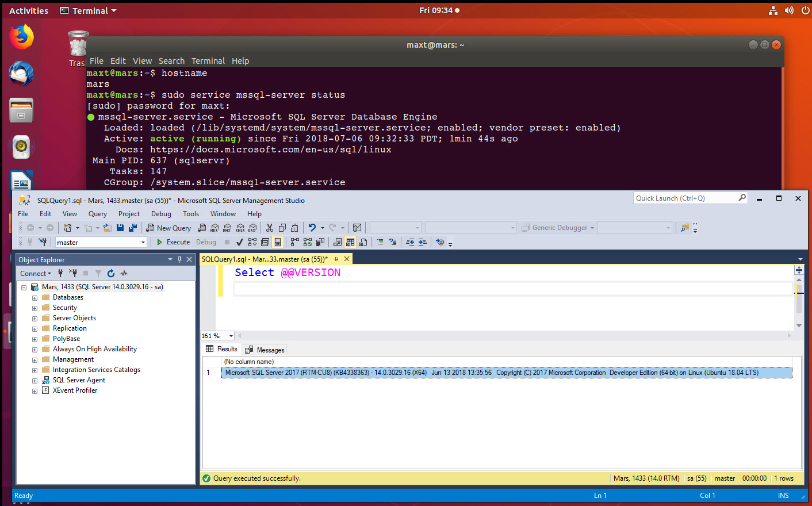
Task: Select the Microsoft SQL Server 2017 result cell
Action: (x=507, y=373)
